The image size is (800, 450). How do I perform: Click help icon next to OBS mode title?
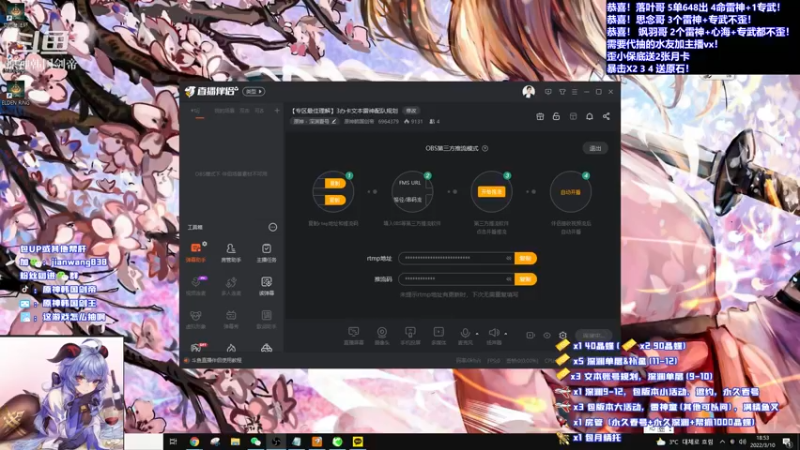click(x=485, y=148)
